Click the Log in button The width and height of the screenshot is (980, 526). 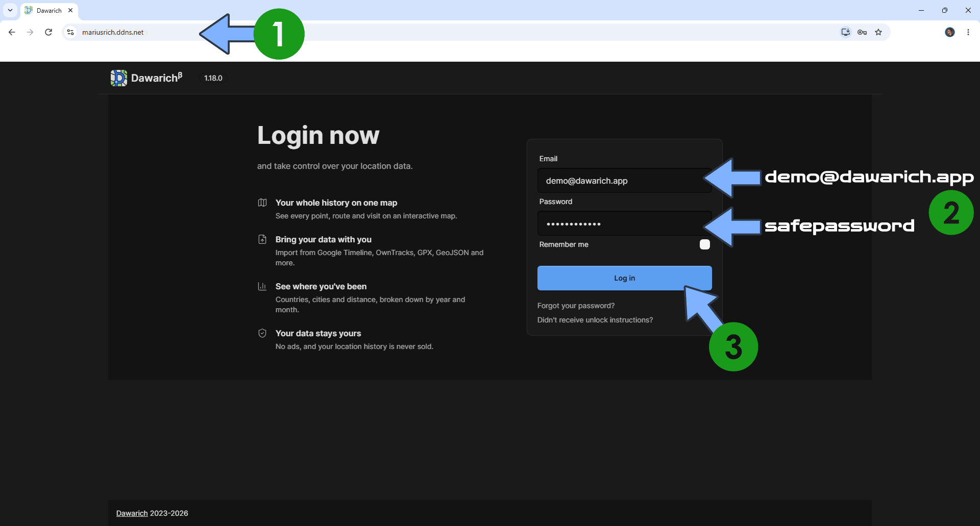pos(624,278)
